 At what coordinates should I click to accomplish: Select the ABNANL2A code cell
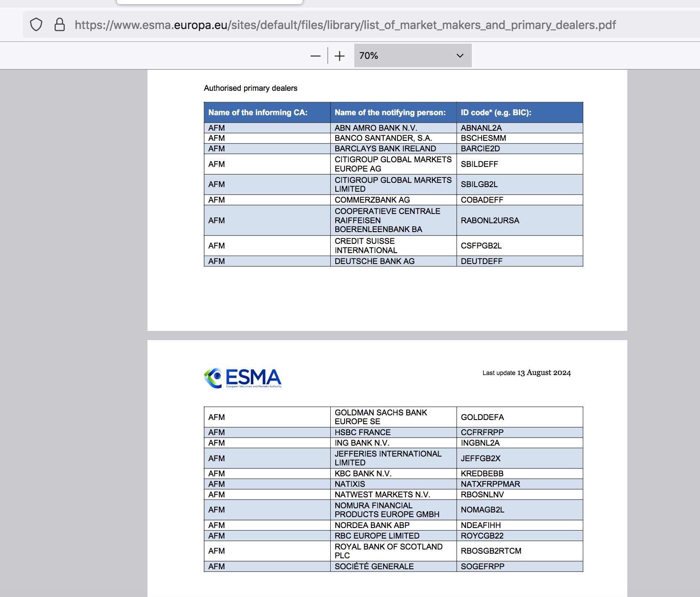click(x=520, y=128)
